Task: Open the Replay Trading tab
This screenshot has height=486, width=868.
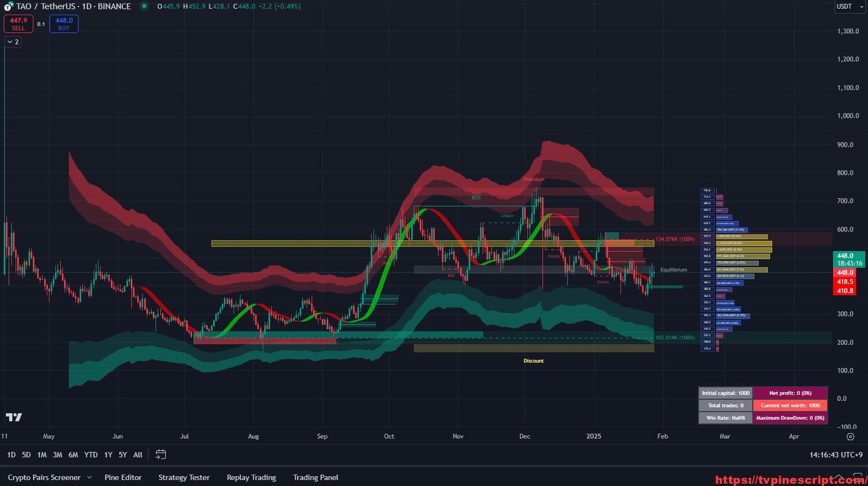Action: click(251, 478)
